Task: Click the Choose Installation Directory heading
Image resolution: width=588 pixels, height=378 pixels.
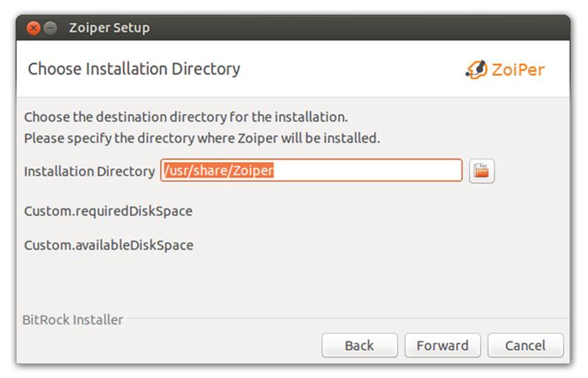Action: point(134,69)
